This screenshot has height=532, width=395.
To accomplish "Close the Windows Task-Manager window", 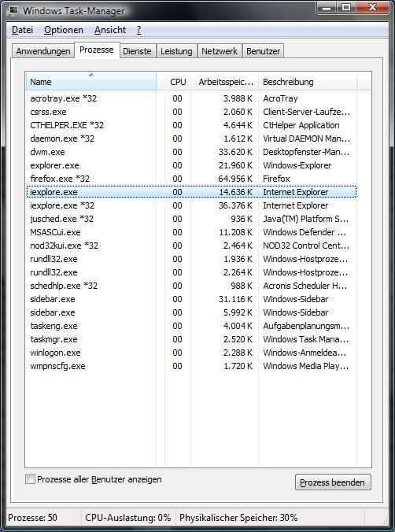I will tap(372, 7).
